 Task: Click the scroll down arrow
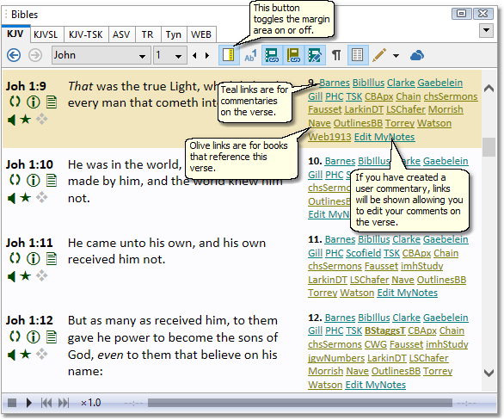click(x=489, y=373)
